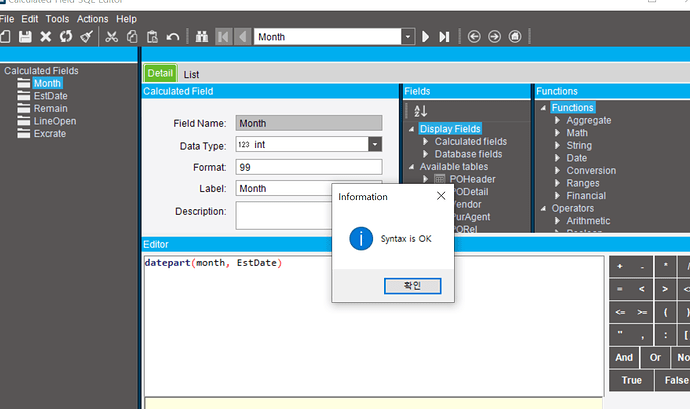Insert the greater-than-or-equal operator button

click(x=642, y=312)
